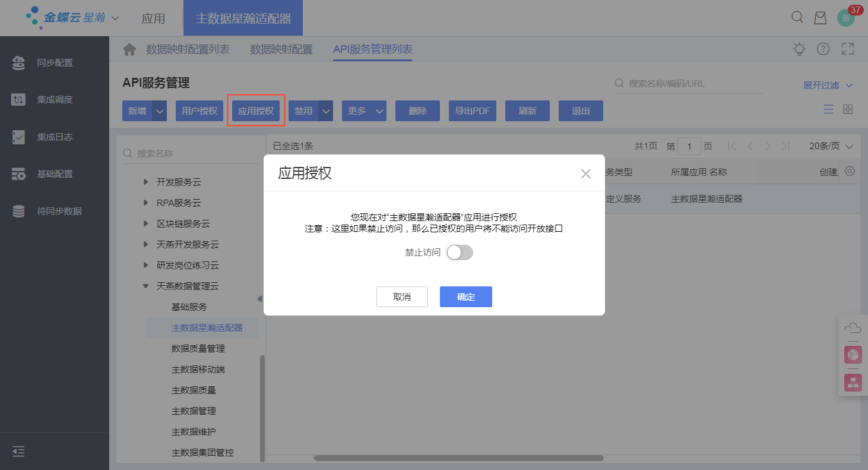Click the horizontal table scrollbar
Image resolution: width=868 pixels, height=470 pixels.
(459, 458)
